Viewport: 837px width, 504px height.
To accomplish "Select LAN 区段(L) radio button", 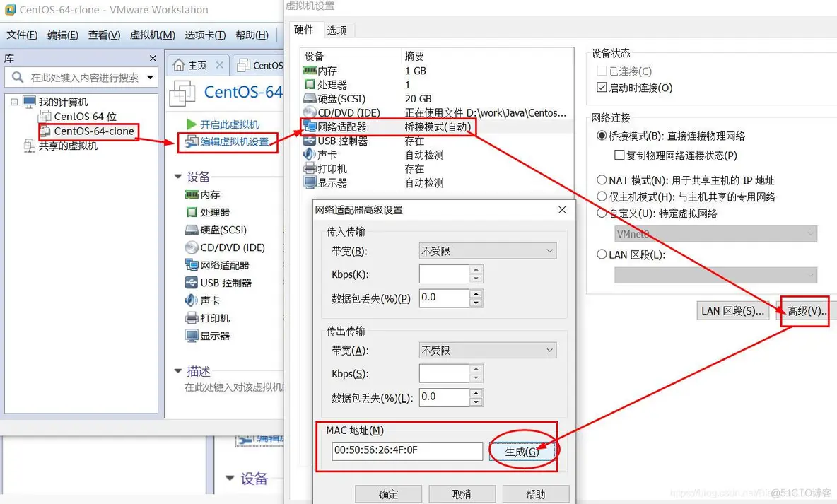I will coord(602,254).
